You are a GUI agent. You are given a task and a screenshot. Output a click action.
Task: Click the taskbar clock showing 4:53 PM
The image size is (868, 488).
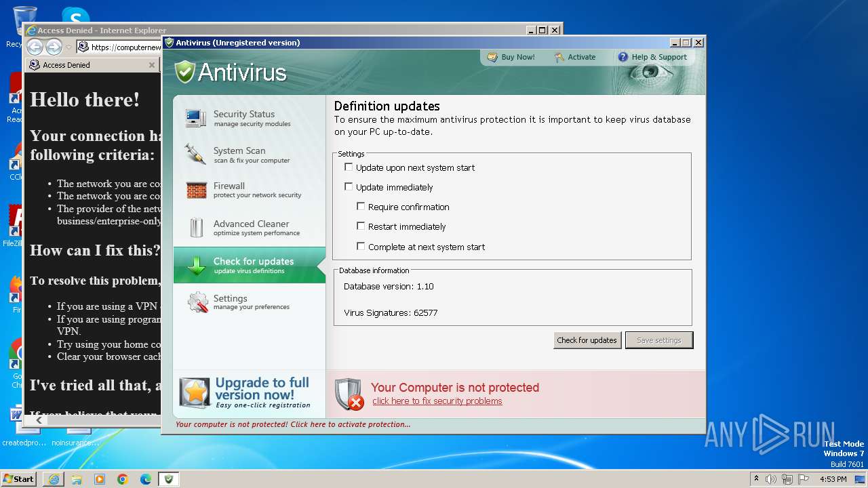pyautogui.click(x=833, y=479)
